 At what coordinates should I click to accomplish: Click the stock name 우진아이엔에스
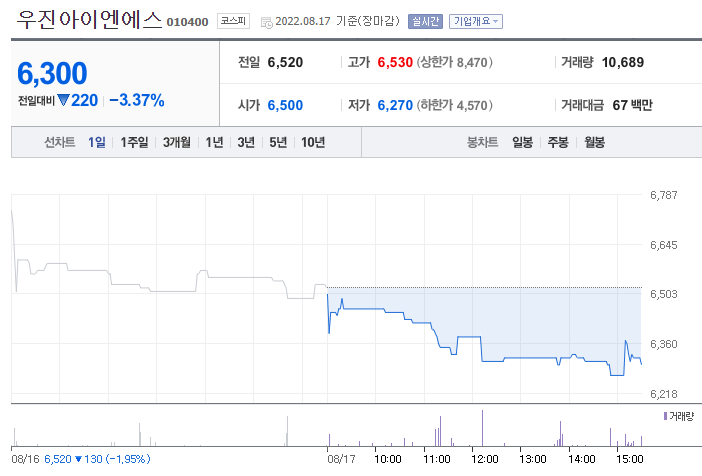pos(89,21)
